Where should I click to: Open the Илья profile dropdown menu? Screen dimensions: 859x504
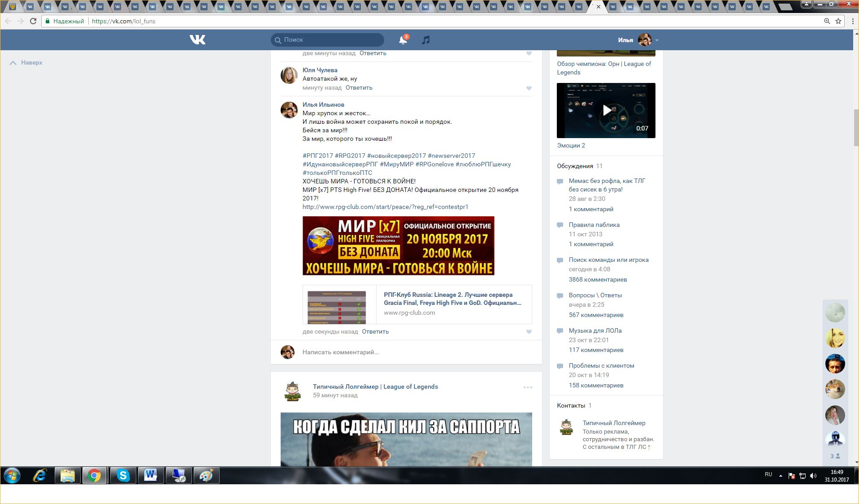(x=638, y=40)
